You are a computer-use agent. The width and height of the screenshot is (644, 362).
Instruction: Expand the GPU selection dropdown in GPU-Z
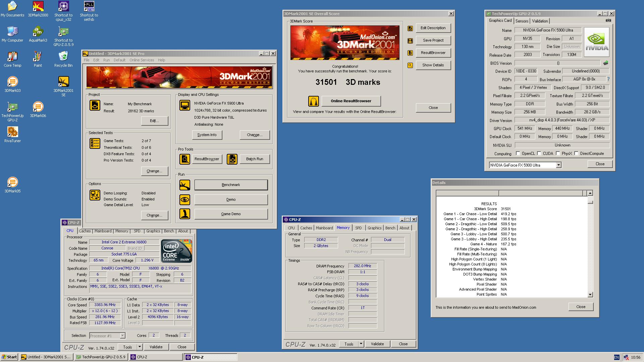[x=558, y=165]
